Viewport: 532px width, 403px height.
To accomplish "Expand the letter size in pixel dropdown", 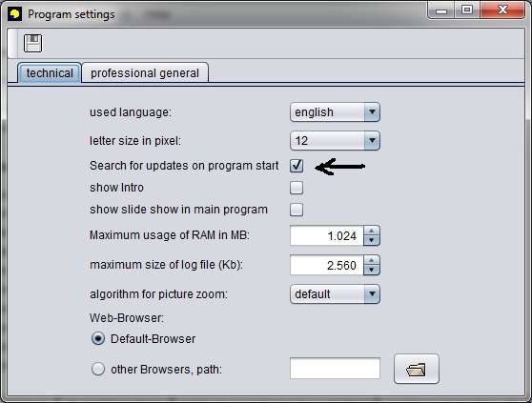I will (335, 141).
